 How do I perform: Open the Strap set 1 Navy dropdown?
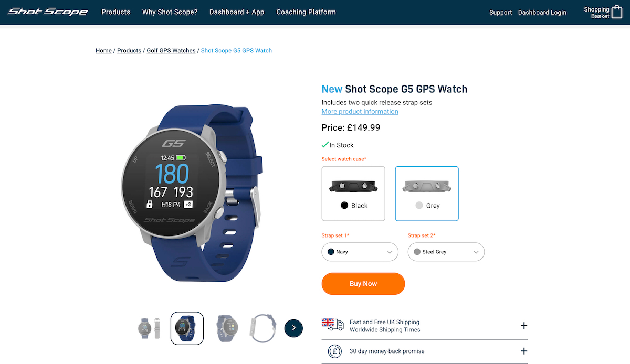tap(360, 252)
